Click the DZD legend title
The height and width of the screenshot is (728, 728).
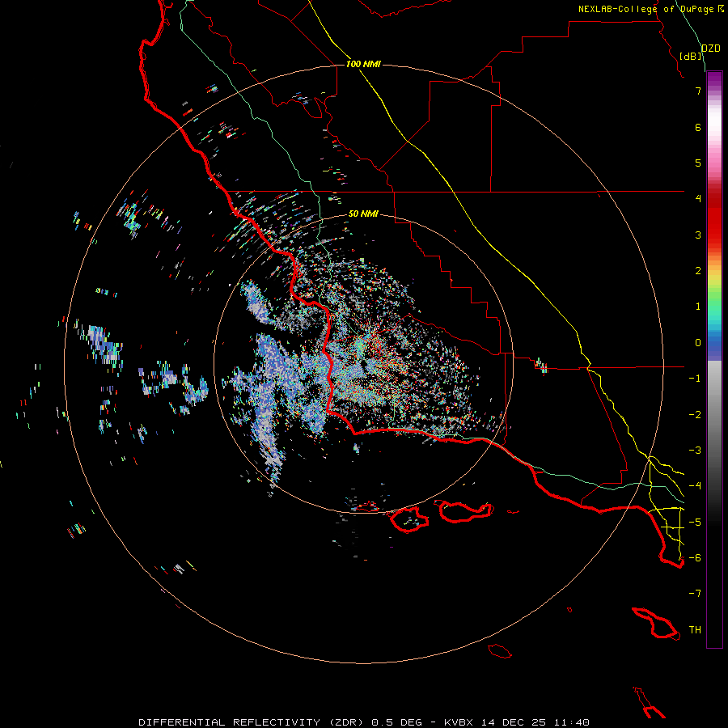[711, 49]
